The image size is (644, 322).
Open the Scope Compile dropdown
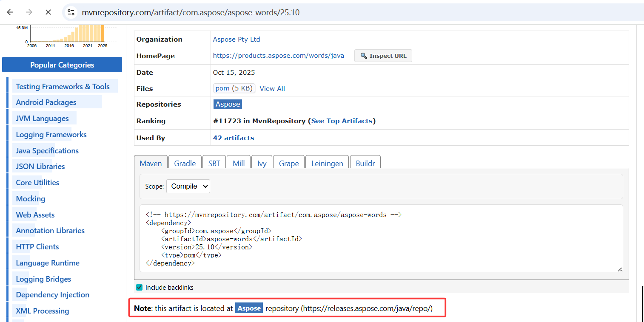click(188, 186)
